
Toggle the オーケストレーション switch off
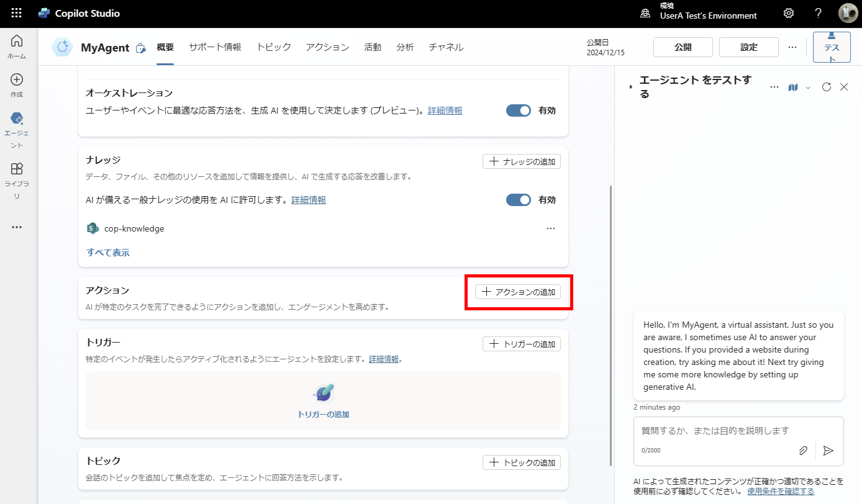click(x=519, y=110)
